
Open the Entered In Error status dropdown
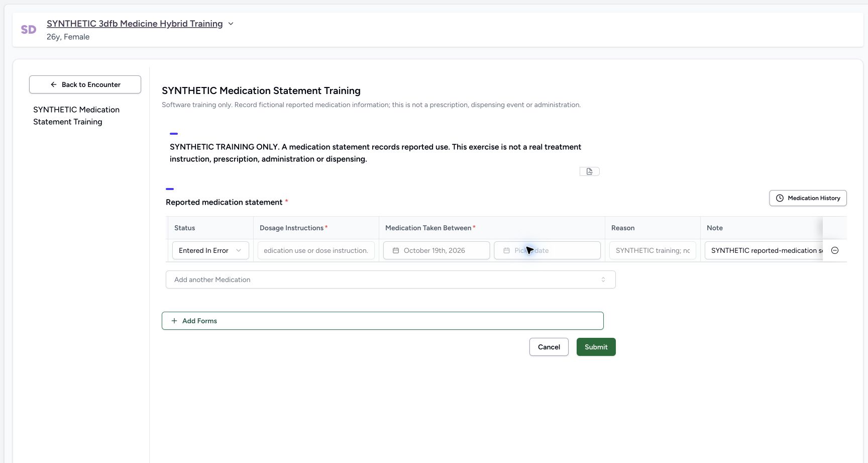210,250
